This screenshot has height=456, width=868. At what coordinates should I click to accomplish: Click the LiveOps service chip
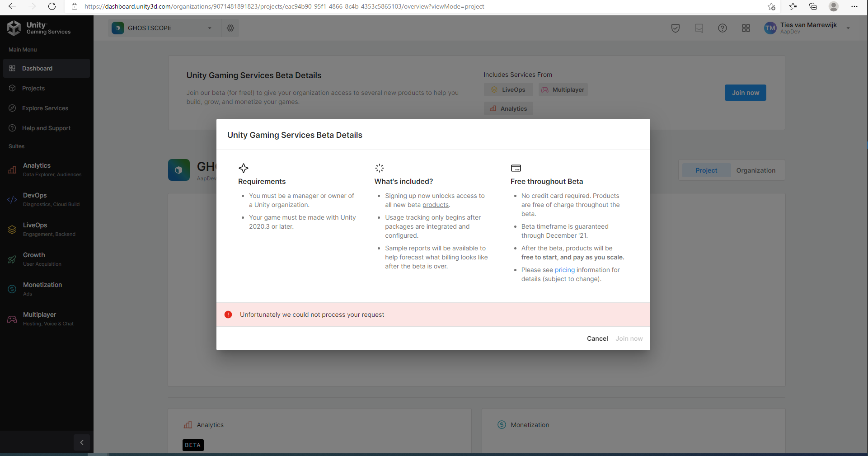[508, 89]
